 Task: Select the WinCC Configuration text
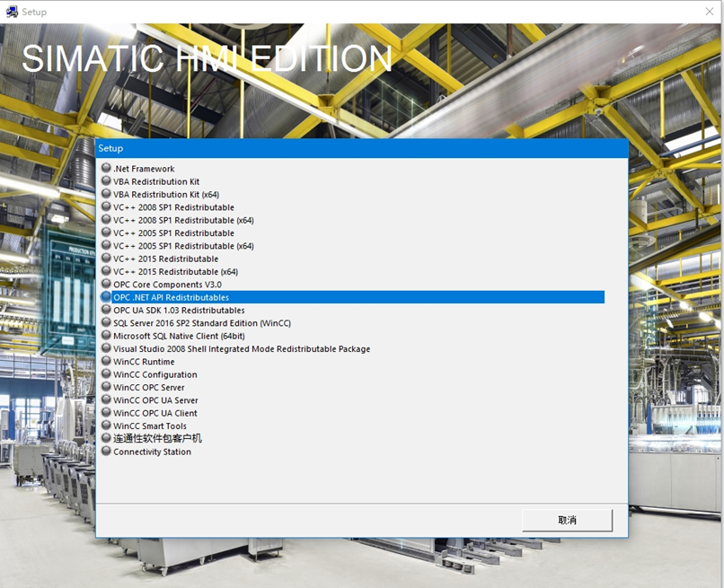(155, 374)
